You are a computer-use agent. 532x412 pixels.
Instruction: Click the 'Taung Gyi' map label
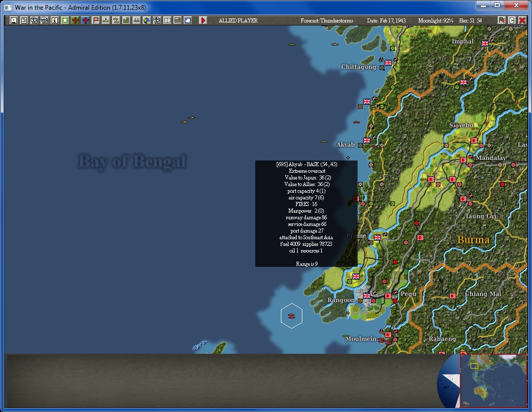[480, 216]
